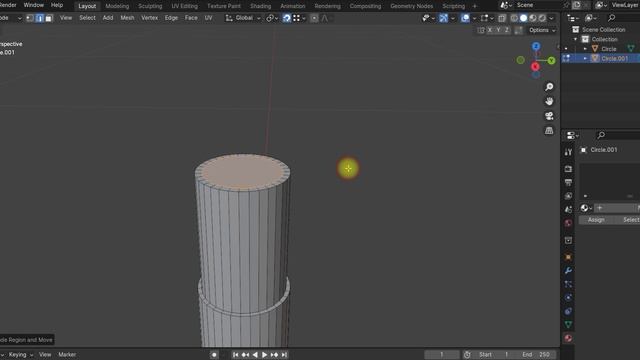
Task: Open the Options dropdown
Action: click(x=542, y=30)
